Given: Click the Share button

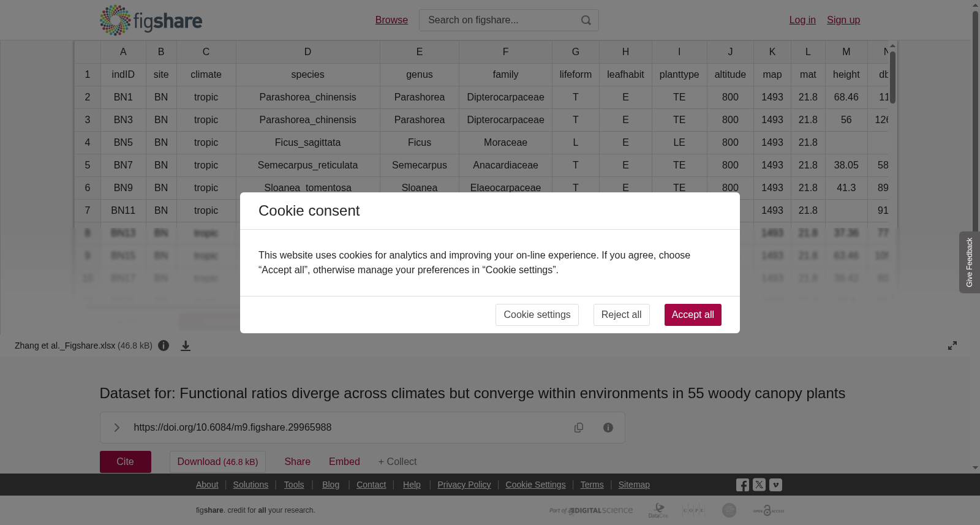Looking at the screenshot, I should 297,462.
